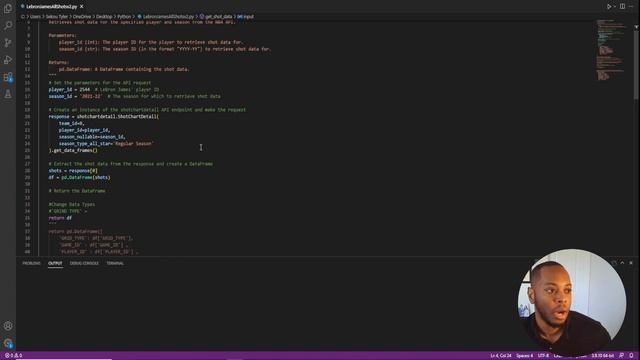Select the Python interpreter version in status bar
640x360 pixels.
[602, 356]
